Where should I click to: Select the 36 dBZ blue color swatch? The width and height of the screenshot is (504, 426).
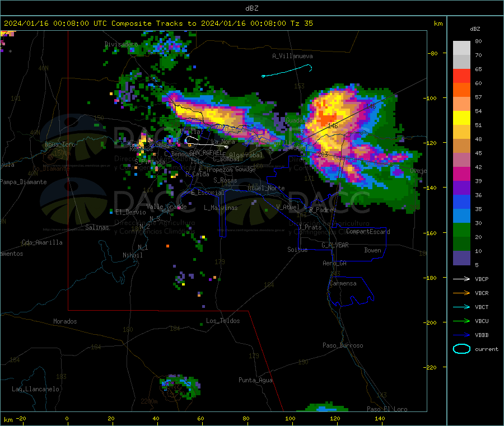pyautogui.click(x=461, y=202)
